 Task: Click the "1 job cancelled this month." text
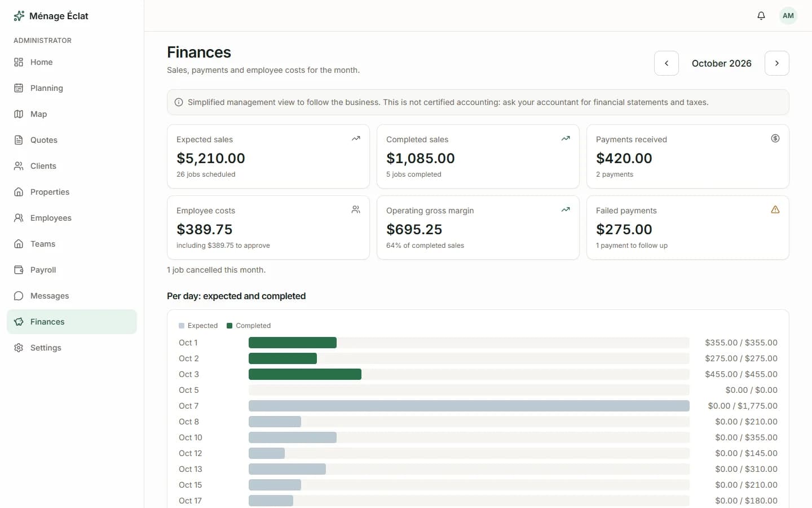click(x=216, y=270)
